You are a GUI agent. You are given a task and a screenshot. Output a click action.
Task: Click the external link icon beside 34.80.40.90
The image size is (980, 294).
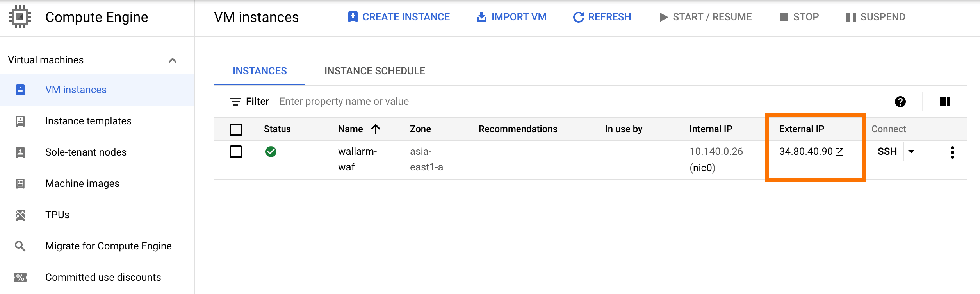click(840, 152)
